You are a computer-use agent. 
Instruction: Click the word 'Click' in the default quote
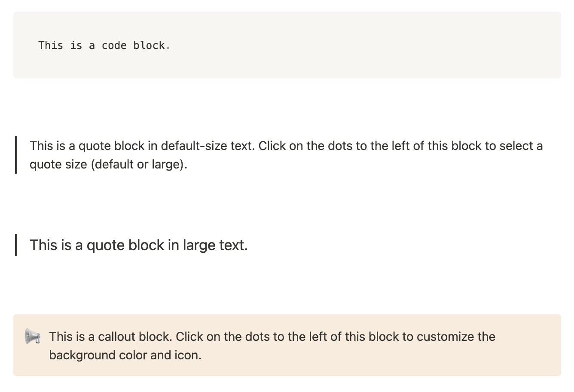point(272,146)
